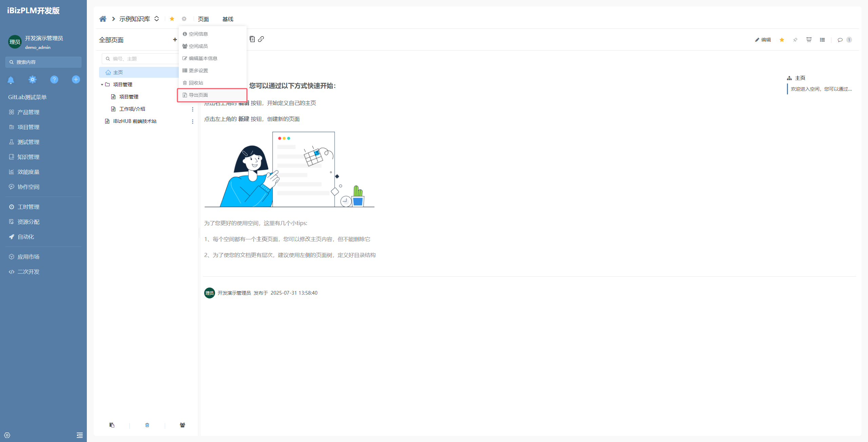868x442 pixels.
Task: Select 导出页面 from the dropdown menu
Action: click(198, 95)
